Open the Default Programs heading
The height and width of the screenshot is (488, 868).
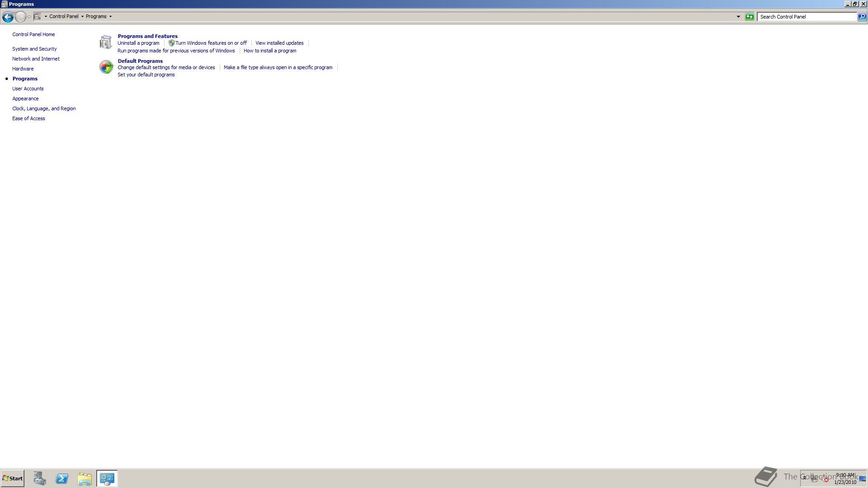pos(140,61)
